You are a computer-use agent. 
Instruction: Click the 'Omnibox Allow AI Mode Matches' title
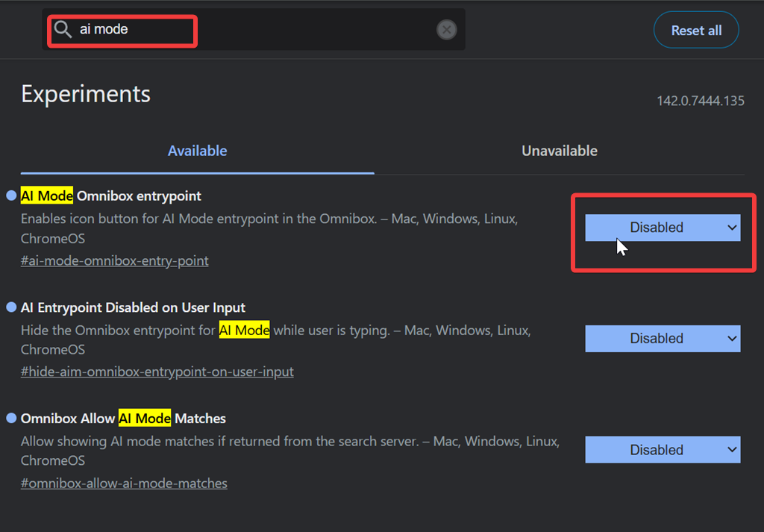(x=123, y=419)
